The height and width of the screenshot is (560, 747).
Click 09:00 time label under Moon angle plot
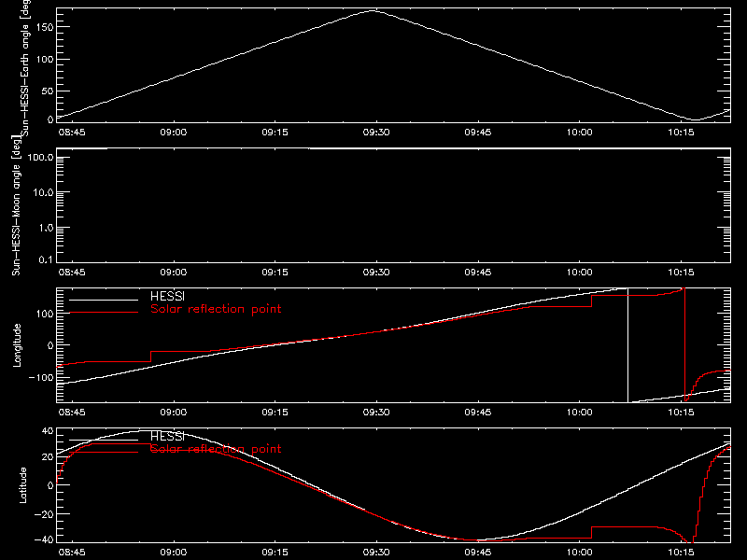point(174,272)
